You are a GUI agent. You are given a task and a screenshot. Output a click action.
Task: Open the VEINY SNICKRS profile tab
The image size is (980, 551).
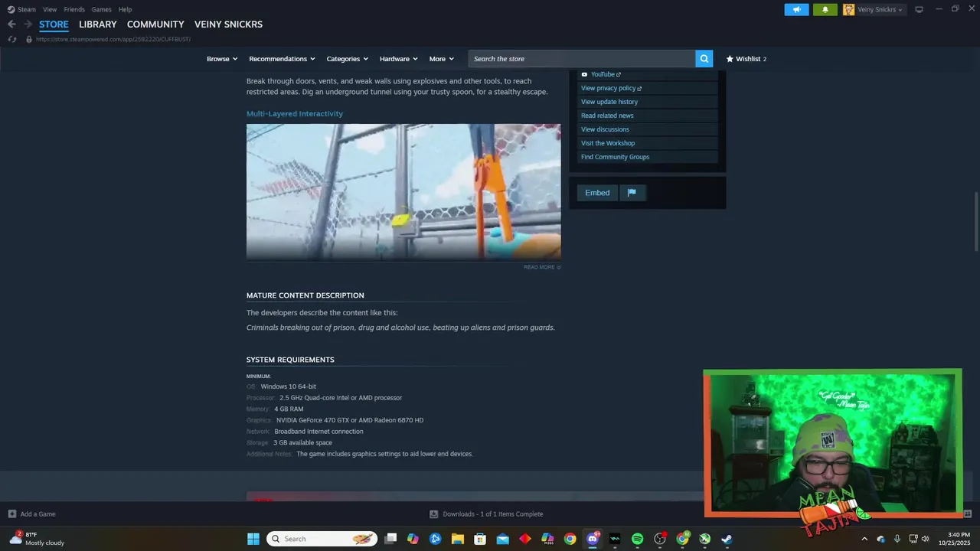(228, 24)
